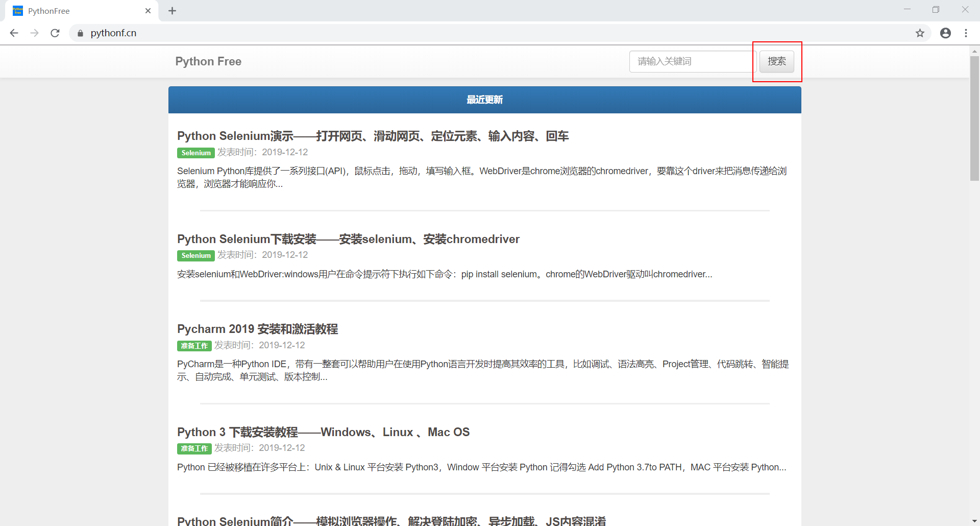Screen dimensions: 980x526
Task: Click the Selenium tag under Selenium下载安装 article
Action: (x=196, y=255)
